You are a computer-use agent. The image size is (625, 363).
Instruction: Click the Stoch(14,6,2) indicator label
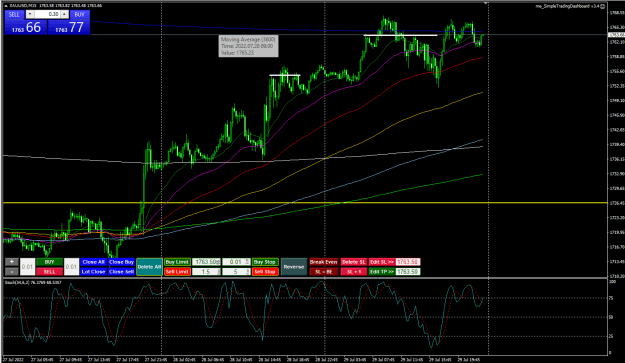pos(33,283)
